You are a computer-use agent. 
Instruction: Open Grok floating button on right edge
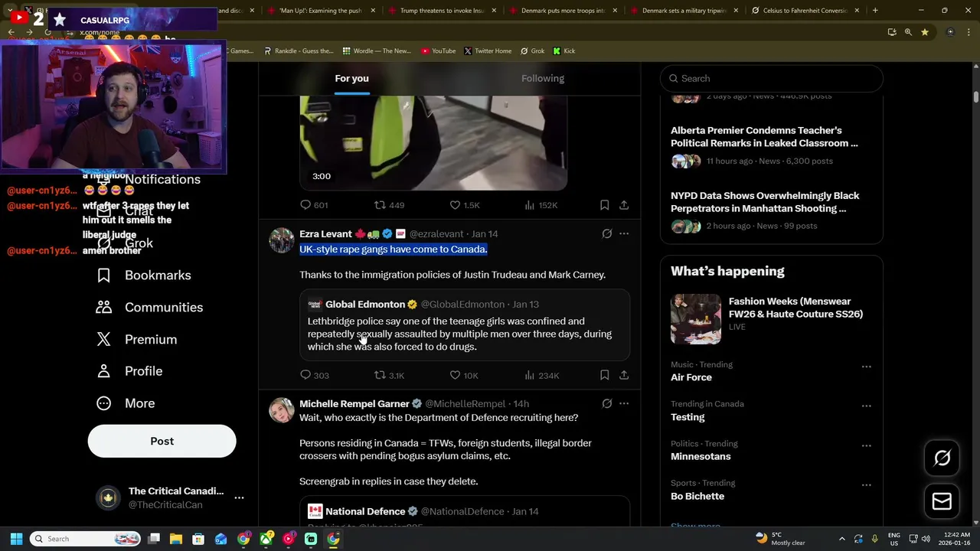click(x=942, y=458)
